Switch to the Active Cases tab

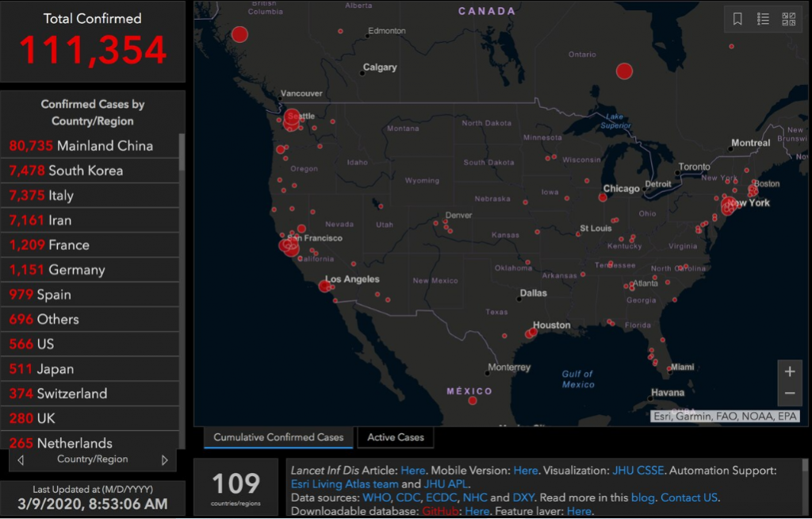click(396, 437)
